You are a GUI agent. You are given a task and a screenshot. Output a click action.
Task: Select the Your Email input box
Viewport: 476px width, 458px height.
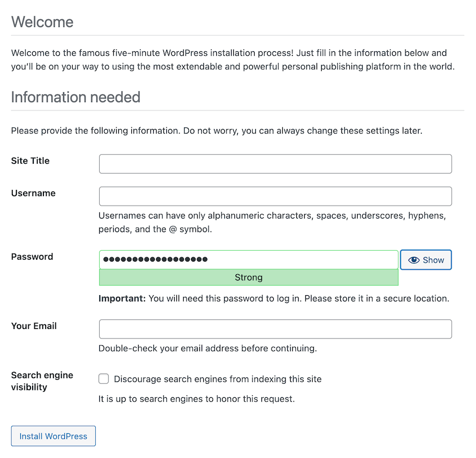pyautogui.click(x=275, y=329)
